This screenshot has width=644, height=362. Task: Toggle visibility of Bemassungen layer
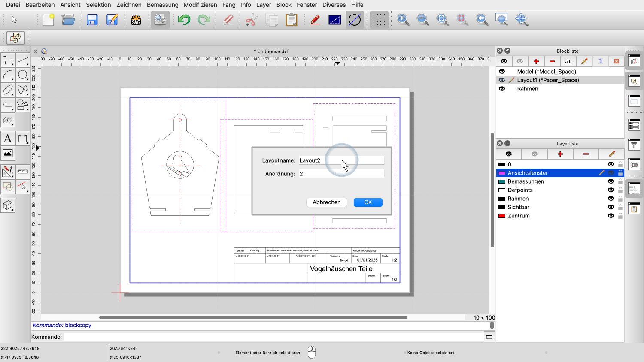coord(611,181)
